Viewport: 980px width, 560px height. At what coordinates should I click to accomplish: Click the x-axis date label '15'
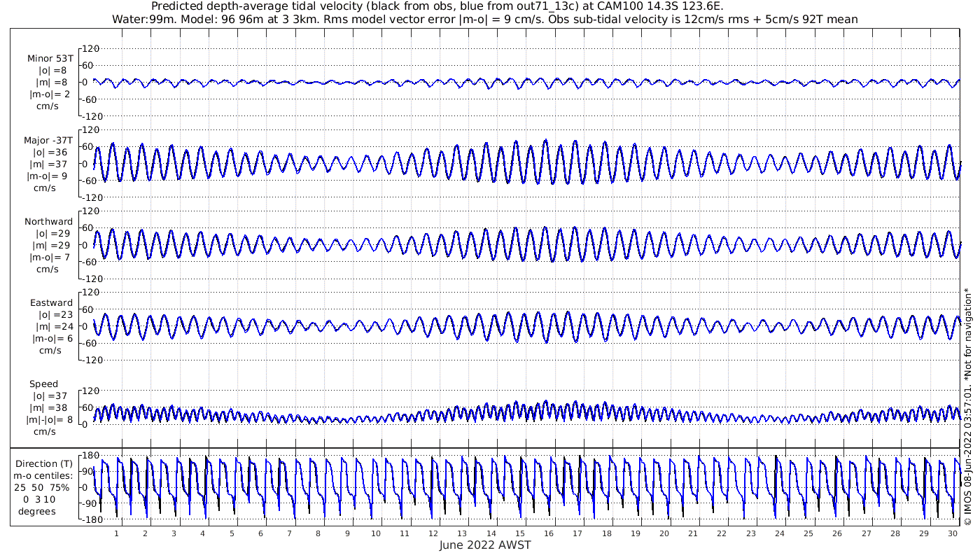point(520,533)
